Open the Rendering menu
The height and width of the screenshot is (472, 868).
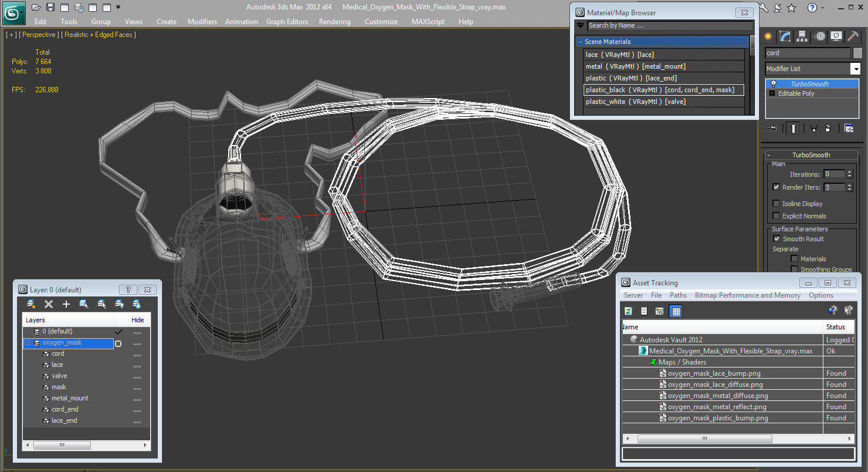point(334,22)
